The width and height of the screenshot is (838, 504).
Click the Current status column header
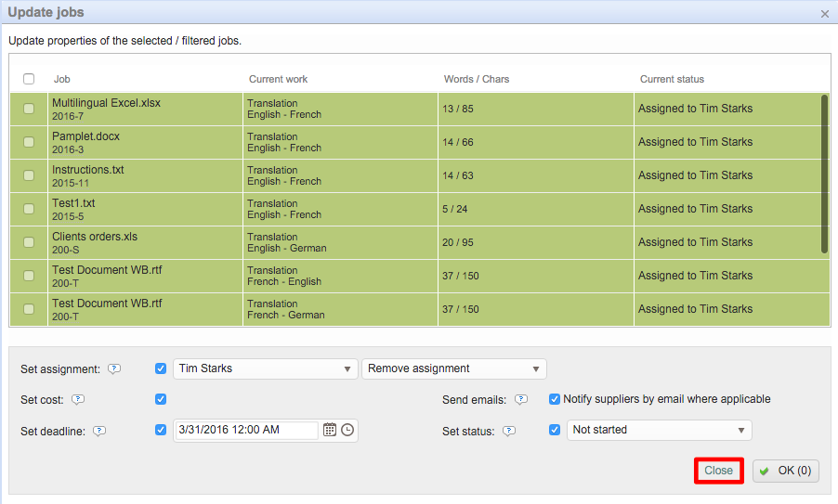pos(672,79)
